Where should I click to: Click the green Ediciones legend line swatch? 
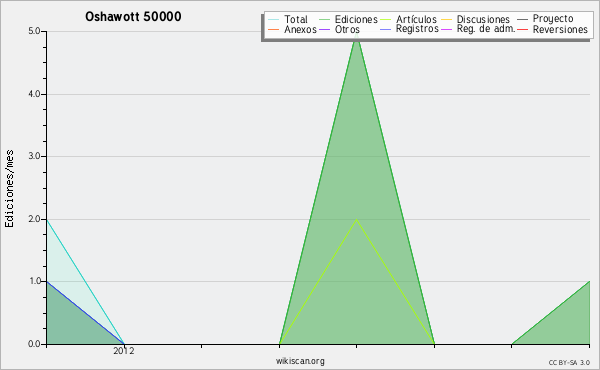coord(324,20)
